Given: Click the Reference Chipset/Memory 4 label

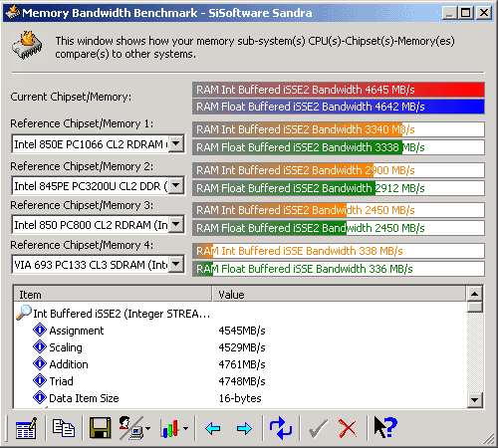Looking at the screenshot, I should [82, 245].
